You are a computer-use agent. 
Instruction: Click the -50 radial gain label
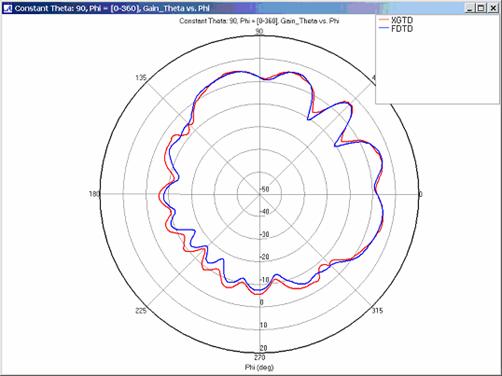pyautogui.click(x=264, y=189)
